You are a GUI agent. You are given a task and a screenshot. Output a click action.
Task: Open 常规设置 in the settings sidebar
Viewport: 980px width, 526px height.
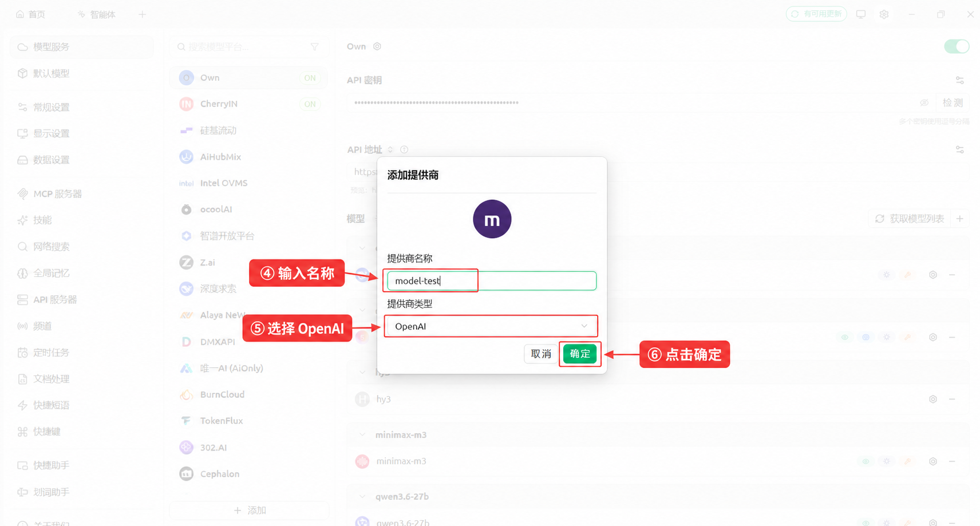[82, 107]
